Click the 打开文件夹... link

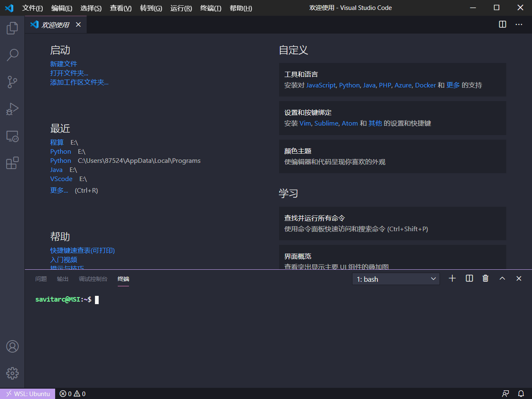pyautogui.click(x=69, y=73)
